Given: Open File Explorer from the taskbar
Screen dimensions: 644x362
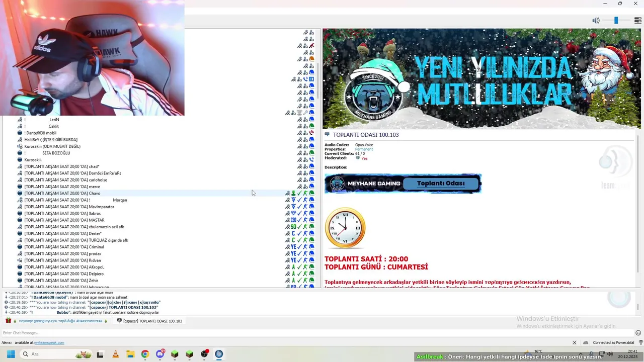Looking at the screenshot, I should pyautogui.click(x=130, y=354).
